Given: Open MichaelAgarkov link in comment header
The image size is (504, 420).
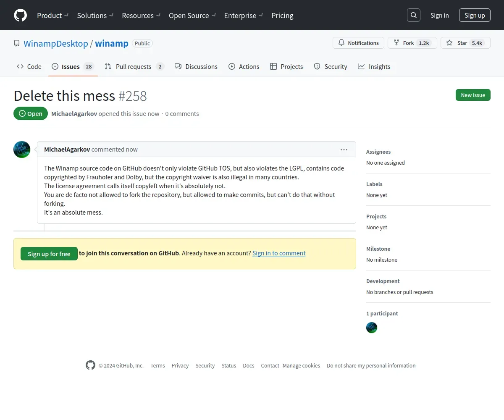Looking at the screenshot, I should (67, 149).
